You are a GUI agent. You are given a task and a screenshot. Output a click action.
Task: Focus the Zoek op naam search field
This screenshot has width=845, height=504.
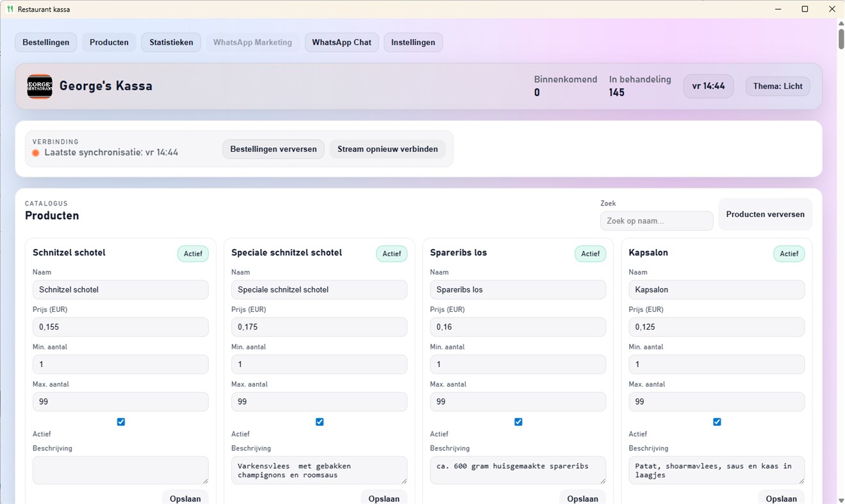point(657,221)
